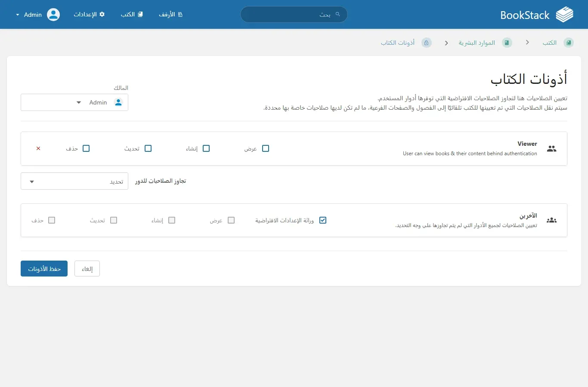Click the owner user icon beside Admin
Viewport: 588px width, 387px height.
pos(118,102)
